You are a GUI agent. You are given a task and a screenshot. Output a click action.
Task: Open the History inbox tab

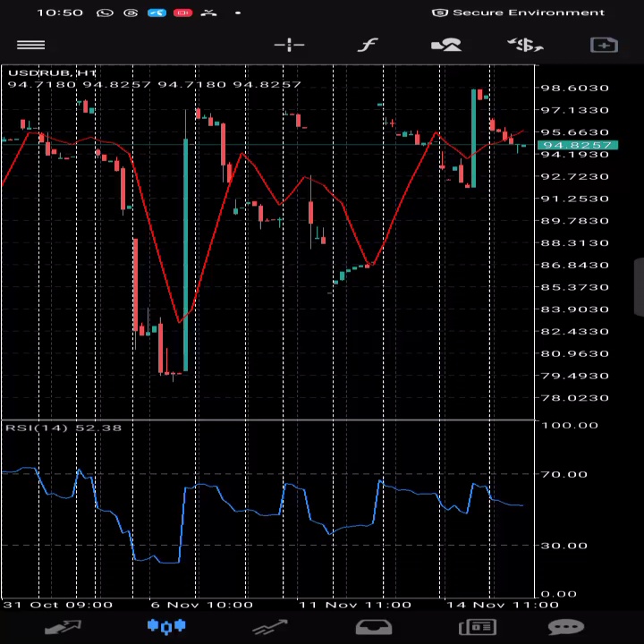374,627
